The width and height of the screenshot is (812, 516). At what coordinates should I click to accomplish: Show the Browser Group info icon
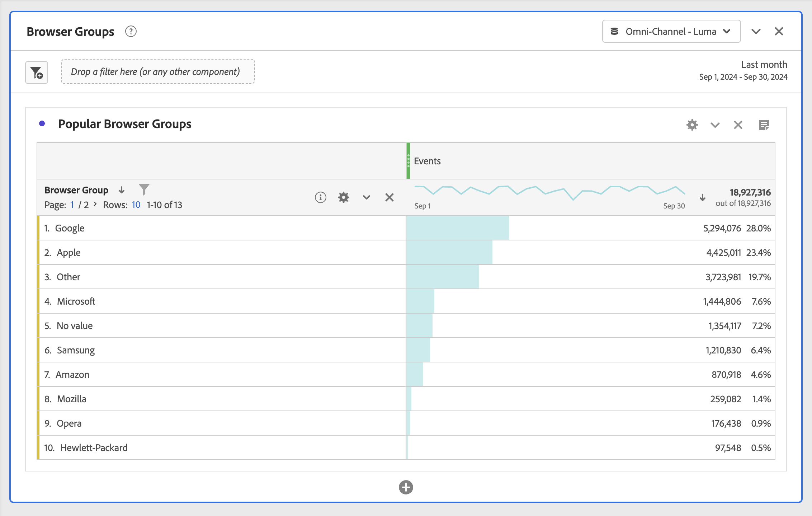320,197
